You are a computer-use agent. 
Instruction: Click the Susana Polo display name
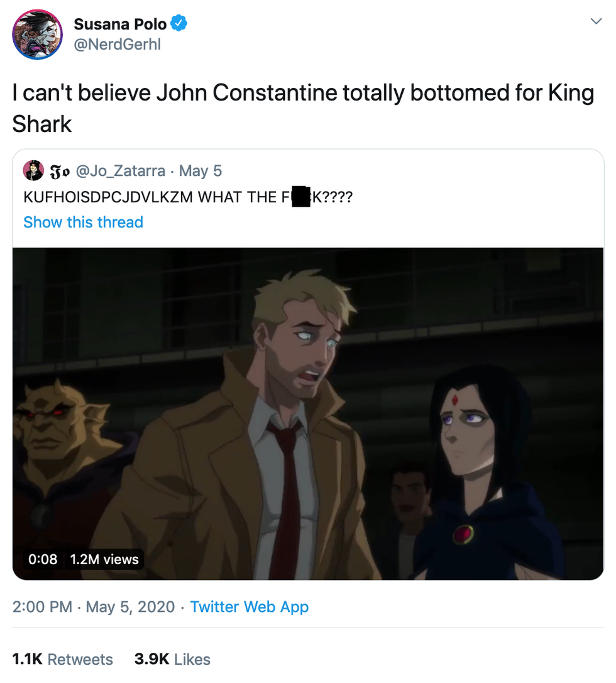coord(120,25)
